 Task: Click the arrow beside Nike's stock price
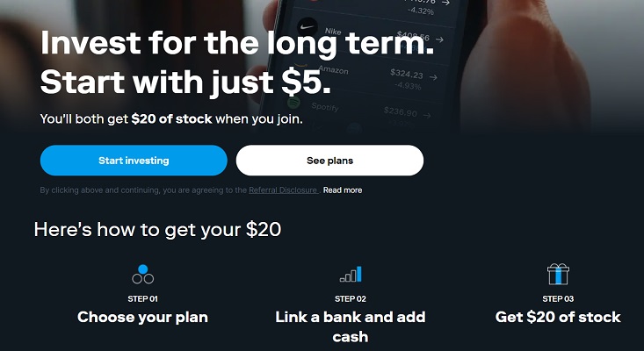coord(439,39)
